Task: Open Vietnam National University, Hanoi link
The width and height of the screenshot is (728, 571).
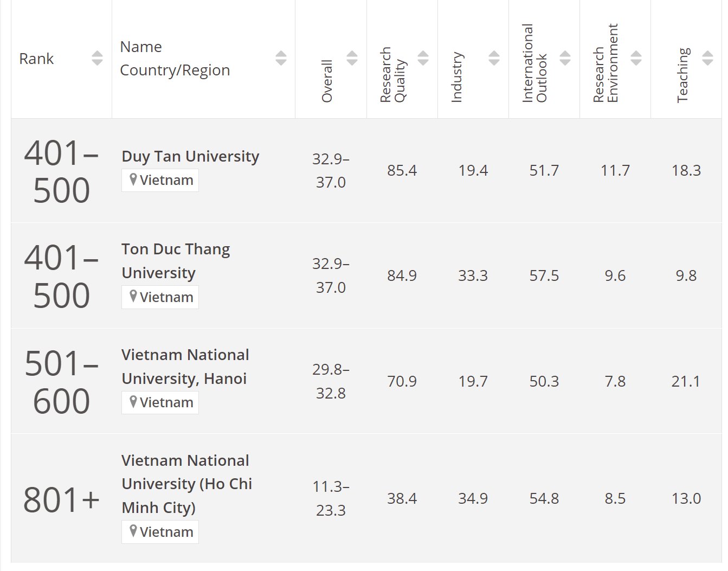Action: pyautogui.click(x=185, y=367)
